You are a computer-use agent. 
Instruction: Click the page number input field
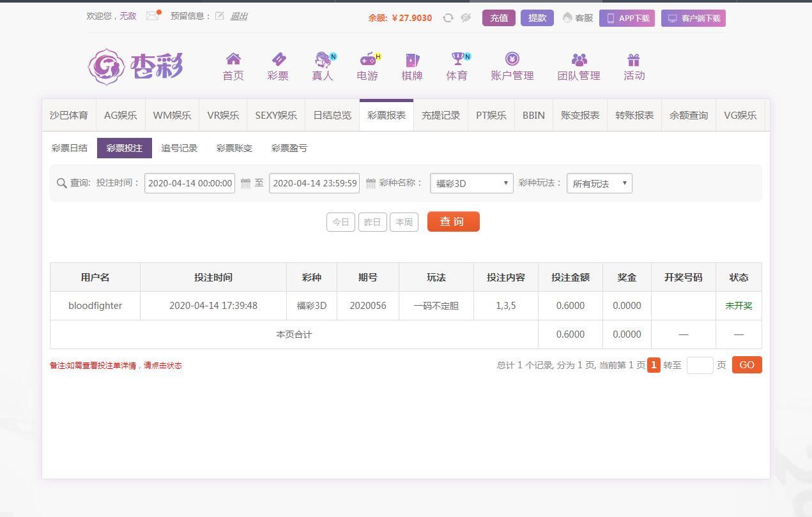coord(700,365)
